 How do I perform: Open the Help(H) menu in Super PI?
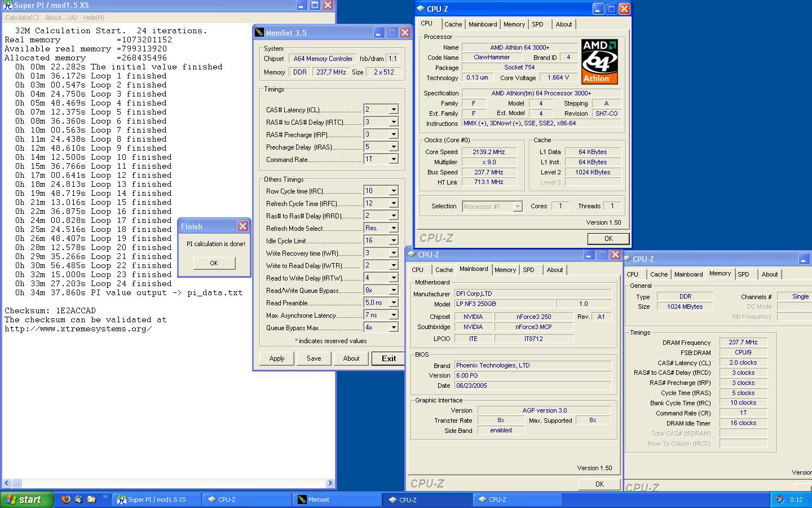[x=94, y=17]
